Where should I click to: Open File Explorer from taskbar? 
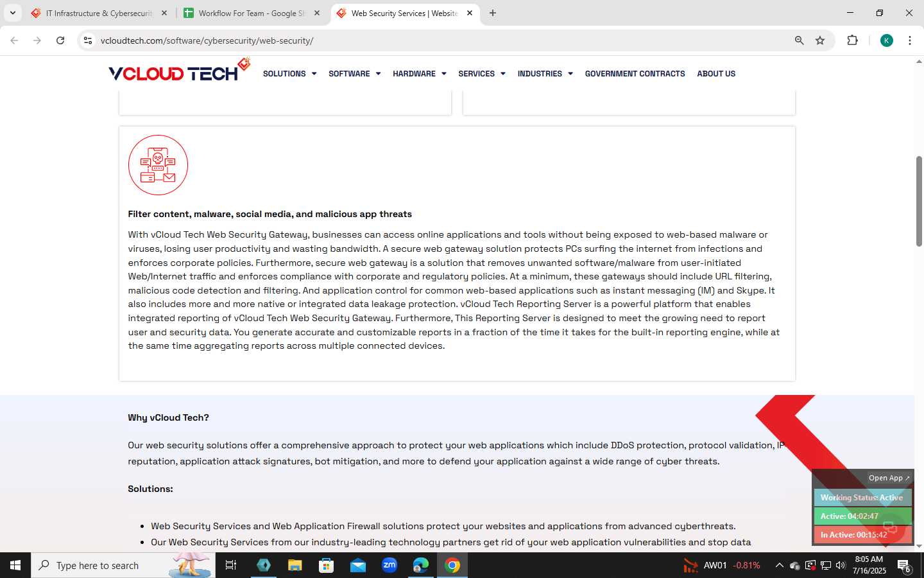(295, 565)
